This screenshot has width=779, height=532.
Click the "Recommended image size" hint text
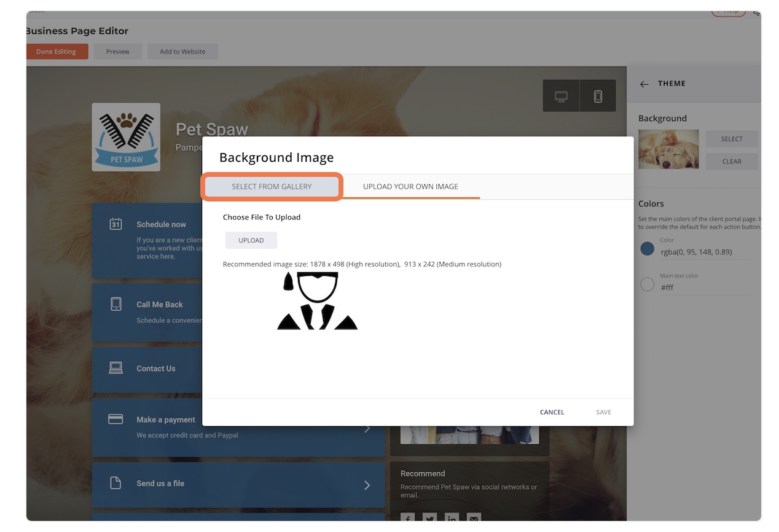362,264
